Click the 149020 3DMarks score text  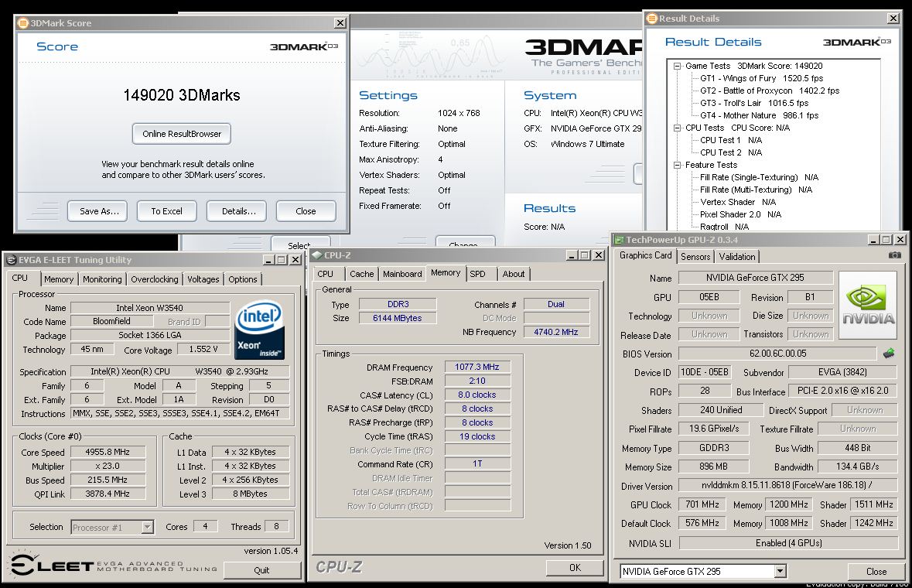point(182,95)
